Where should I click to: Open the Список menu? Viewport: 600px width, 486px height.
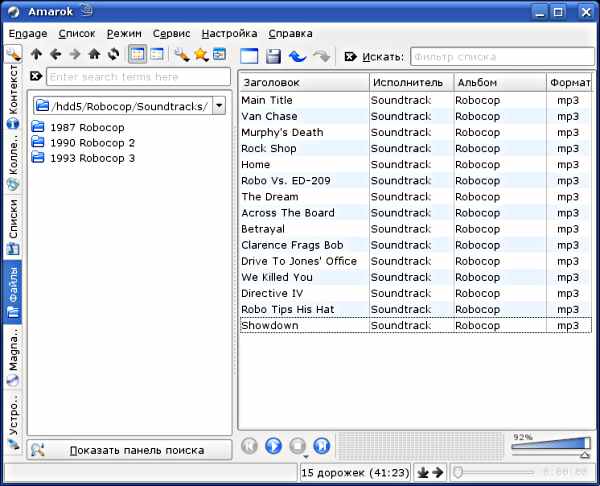pos(77,34)
